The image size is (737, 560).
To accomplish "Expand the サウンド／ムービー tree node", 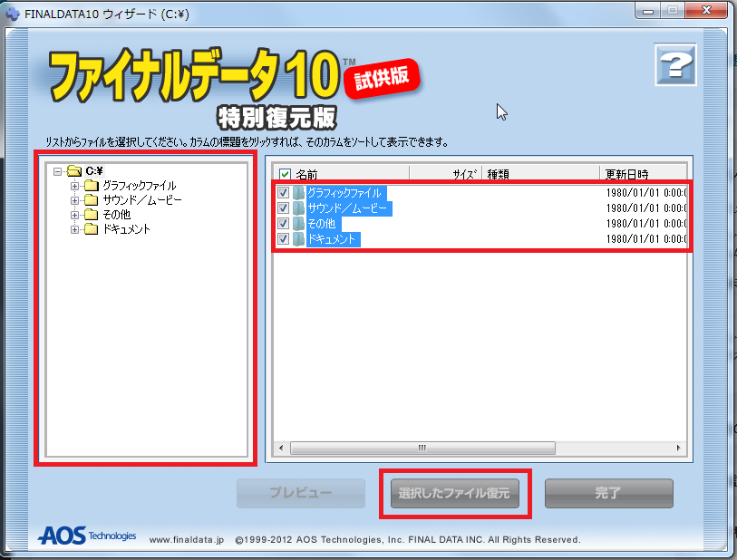I will (74, 200).
